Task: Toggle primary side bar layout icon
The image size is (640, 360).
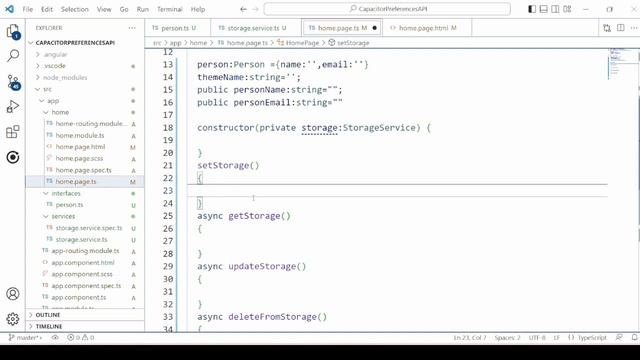Action: [x=532, y=9]
